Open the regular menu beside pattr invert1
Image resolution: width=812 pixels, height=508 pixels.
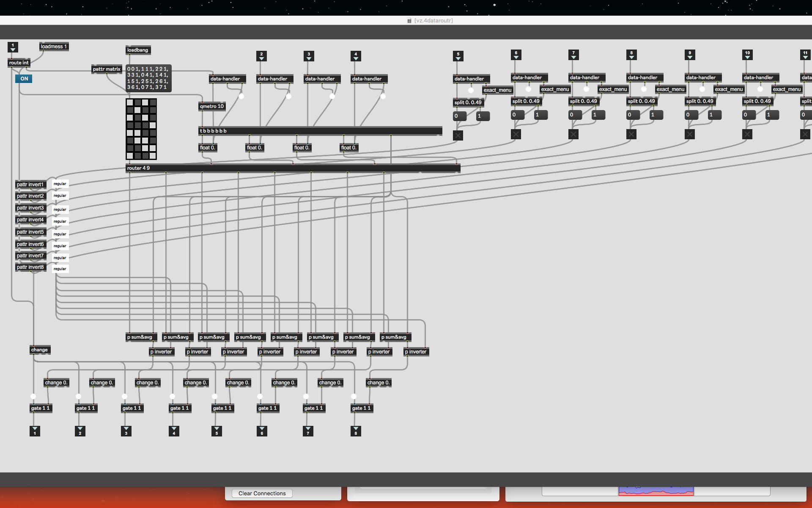click(60, 184)
